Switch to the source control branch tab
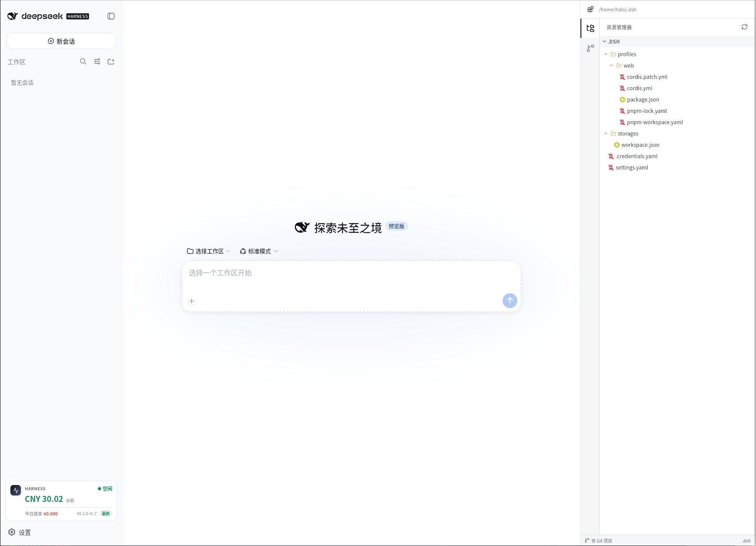756x546 pixels. pos(591,48)
